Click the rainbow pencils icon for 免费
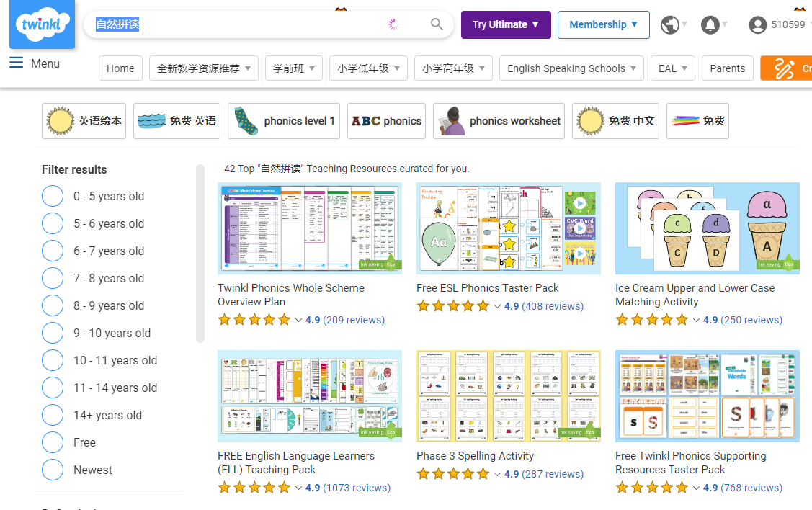 (685, 121)
